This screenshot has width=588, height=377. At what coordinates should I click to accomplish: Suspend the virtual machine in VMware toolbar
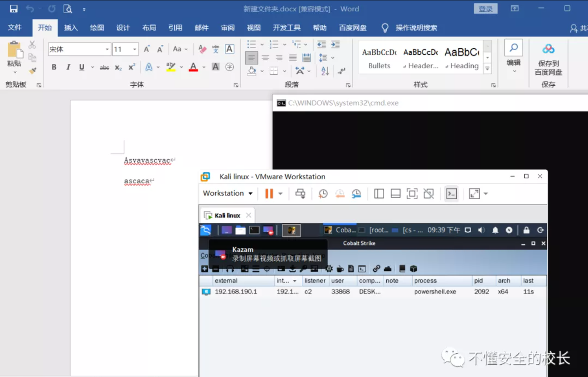(x=270, y=193)
